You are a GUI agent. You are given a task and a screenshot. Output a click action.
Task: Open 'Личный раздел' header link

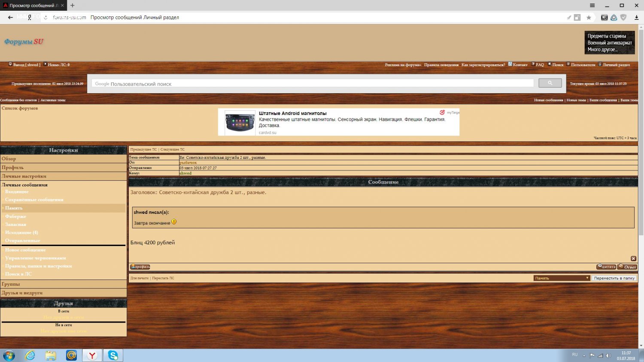click(x=614, y=65)
